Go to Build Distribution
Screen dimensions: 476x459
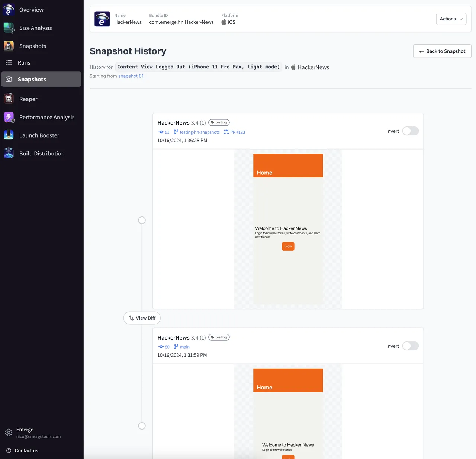tap(42, 154)
